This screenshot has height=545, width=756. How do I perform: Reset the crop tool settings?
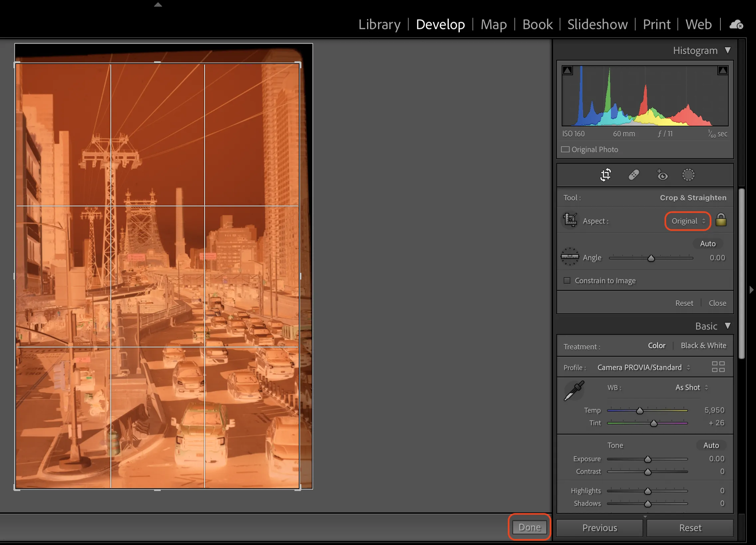[684, 303]
